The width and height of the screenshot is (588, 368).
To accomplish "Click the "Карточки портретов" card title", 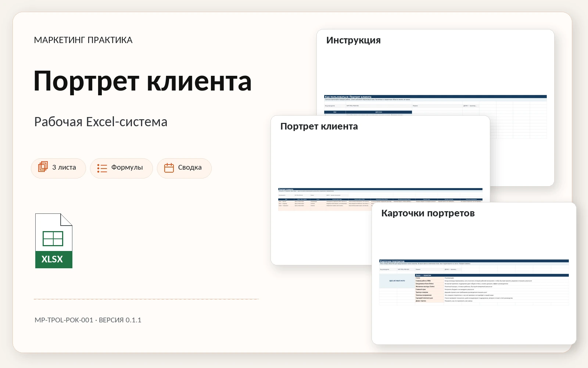I will click(428, 213).
